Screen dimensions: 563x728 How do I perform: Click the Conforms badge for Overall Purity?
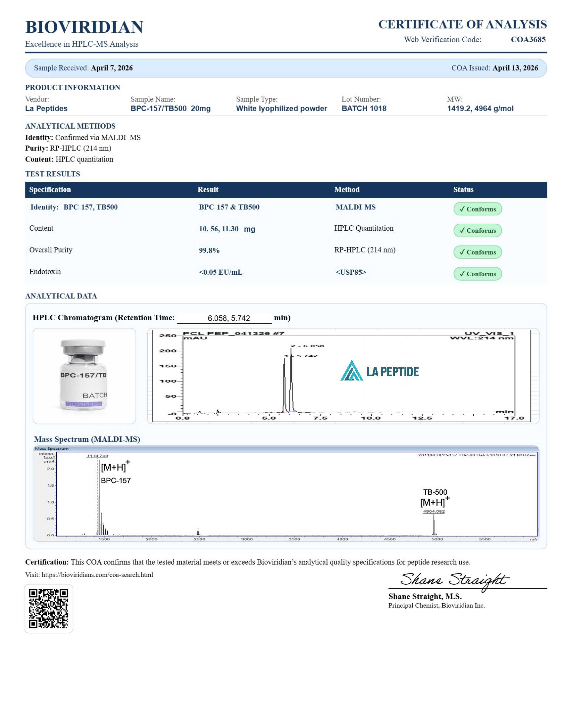(477, 252)
